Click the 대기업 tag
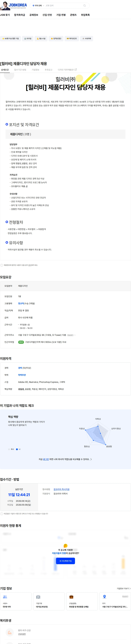Screen dimensions: 131x644 pyautogui.click(x=28, y=38)
